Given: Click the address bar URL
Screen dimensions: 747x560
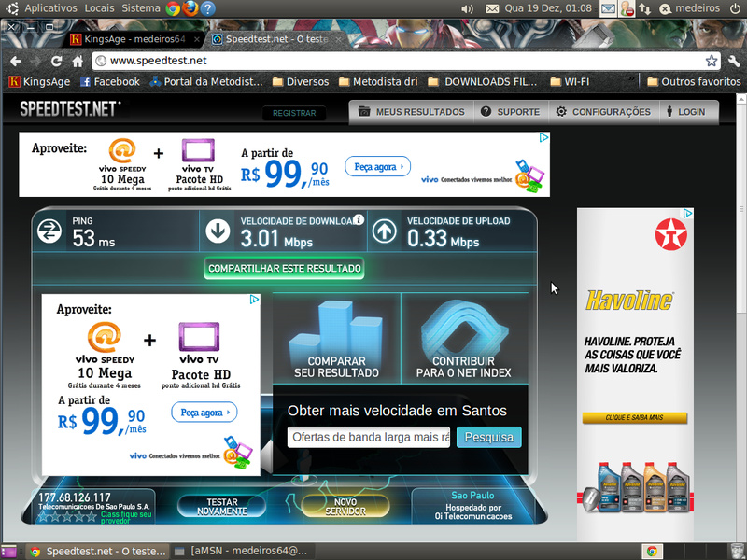Looking at the screenshot, I should 158,61.
